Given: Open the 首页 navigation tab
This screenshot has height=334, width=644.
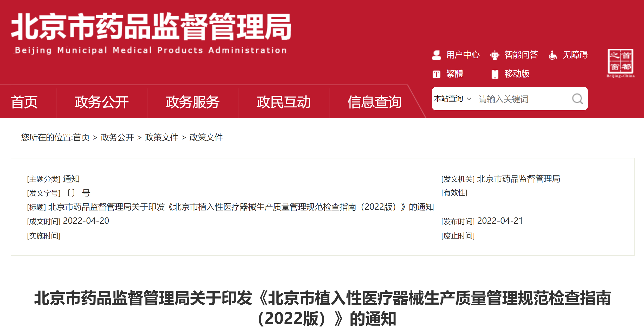Looking at the screenshot, I should tap(24, 102).
